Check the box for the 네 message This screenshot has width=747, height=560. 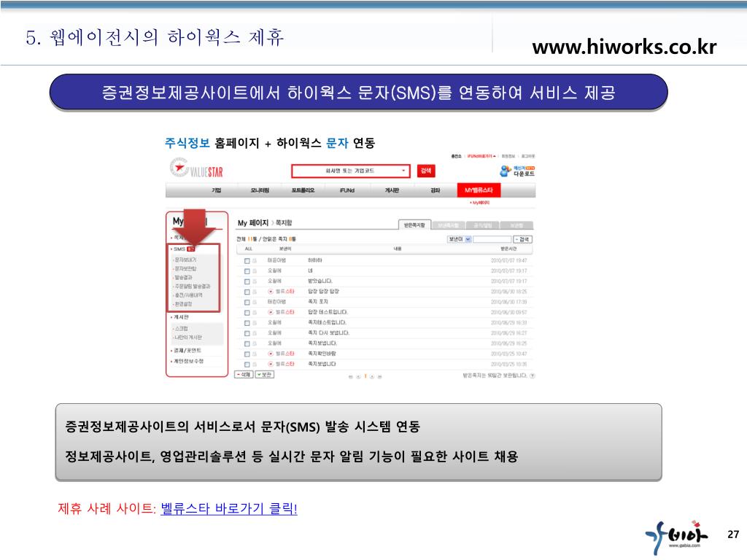tap(247, 271)
